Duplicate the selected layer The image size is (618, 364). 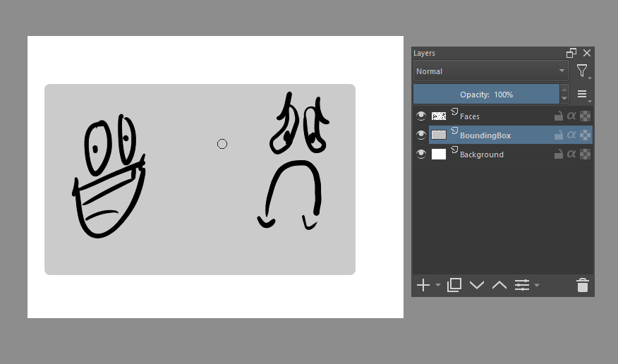tap(454, 285)
